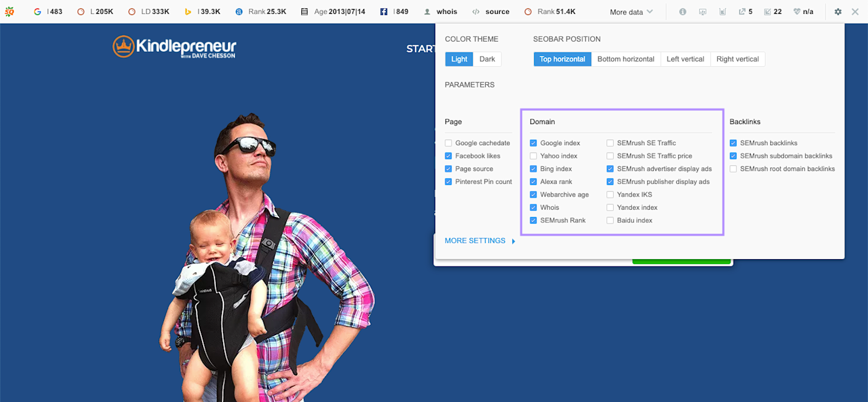Select Left vertical SEObar position

[685, 59]
